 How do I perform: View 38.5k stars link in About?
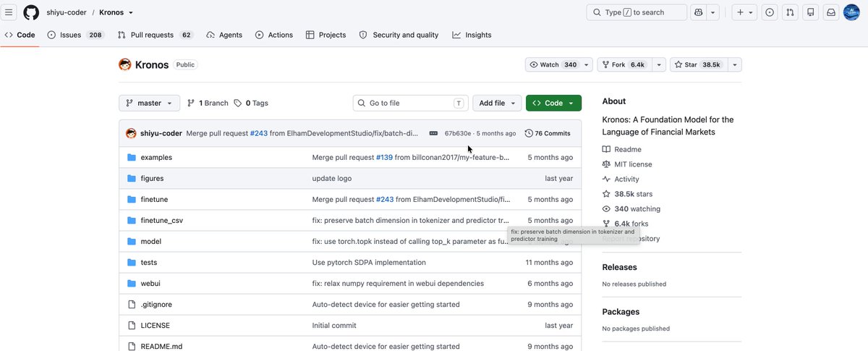click(627, 194)
